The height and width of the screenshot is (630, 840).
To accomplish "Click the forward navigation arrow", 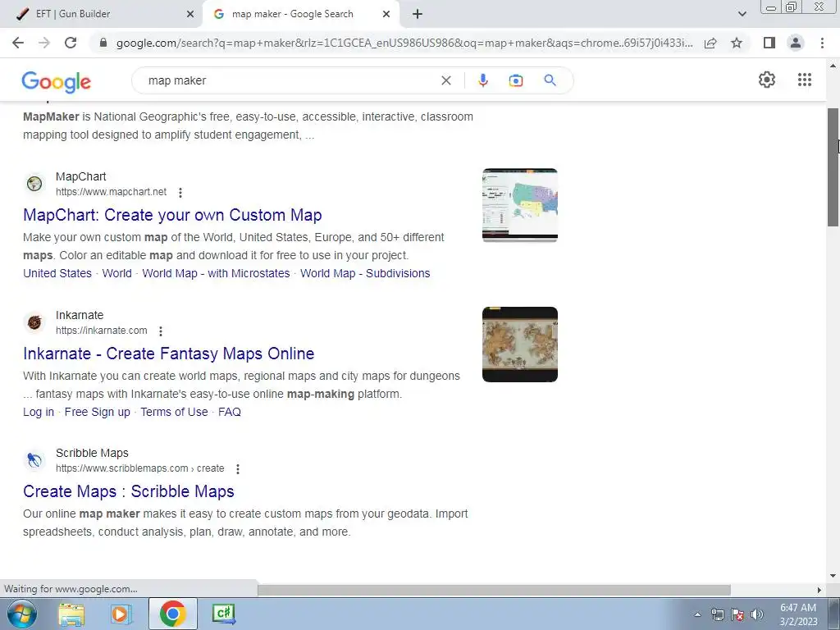I will (44, 43).
